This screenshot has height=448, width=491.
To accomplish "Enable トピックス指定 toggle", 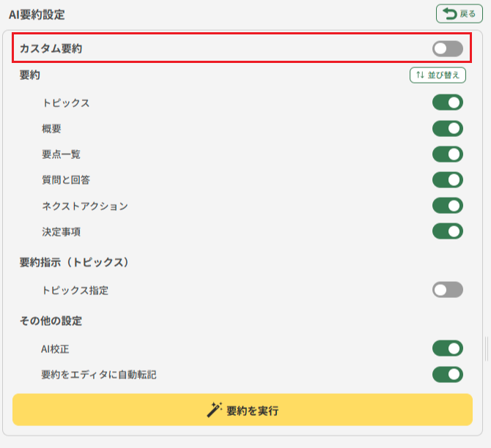I will [x=447, y=290].
